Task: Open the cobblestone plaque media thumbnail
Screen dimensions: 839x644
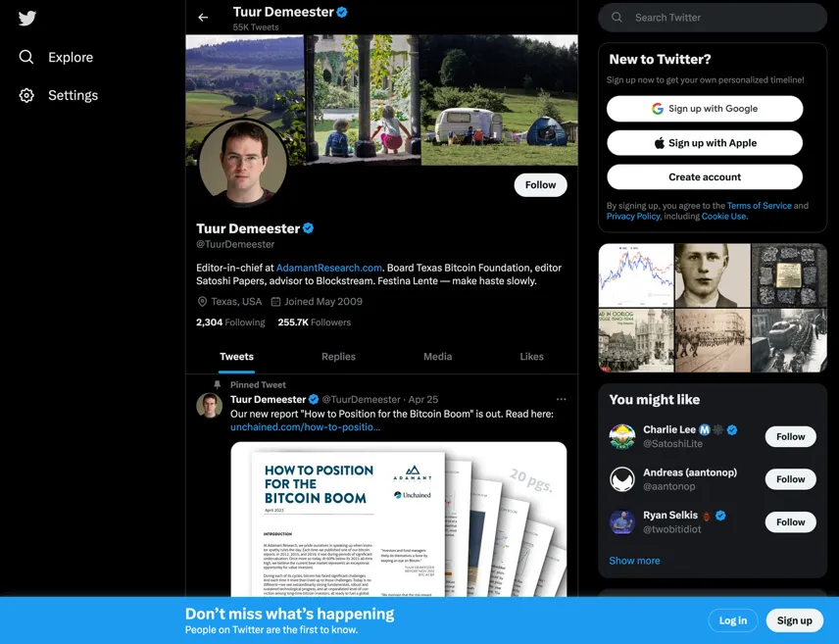Action: coord(789,275)
